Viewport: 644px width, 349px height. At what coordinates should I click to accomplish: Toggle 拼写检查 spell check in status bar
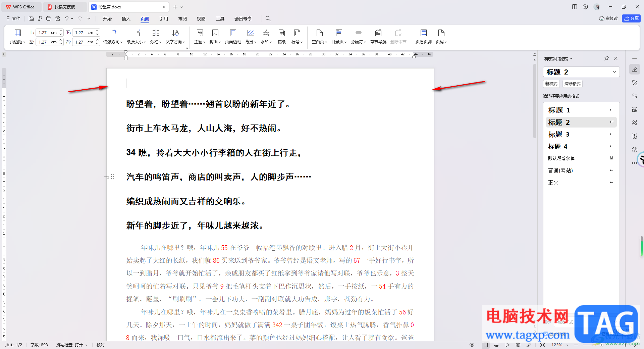71,345
